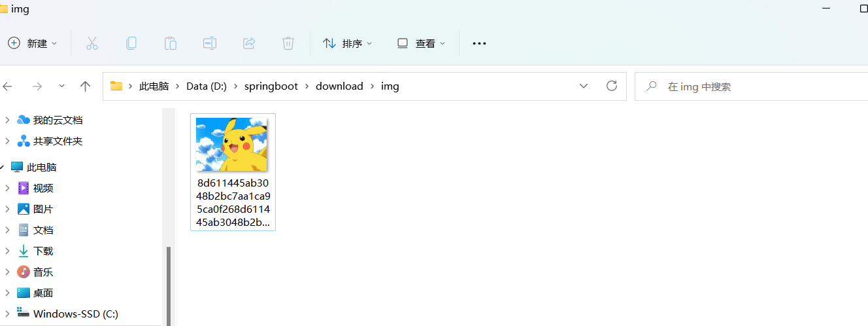Open the Sort (排序) dropdown
Viewport: 868px width, 326px height.
(348, 43)
